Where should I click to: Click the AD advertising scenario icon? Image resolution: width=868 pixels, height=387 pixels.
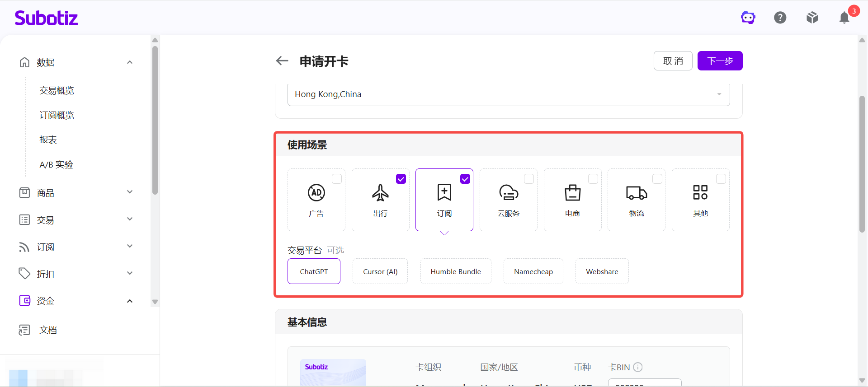[316, 192]
